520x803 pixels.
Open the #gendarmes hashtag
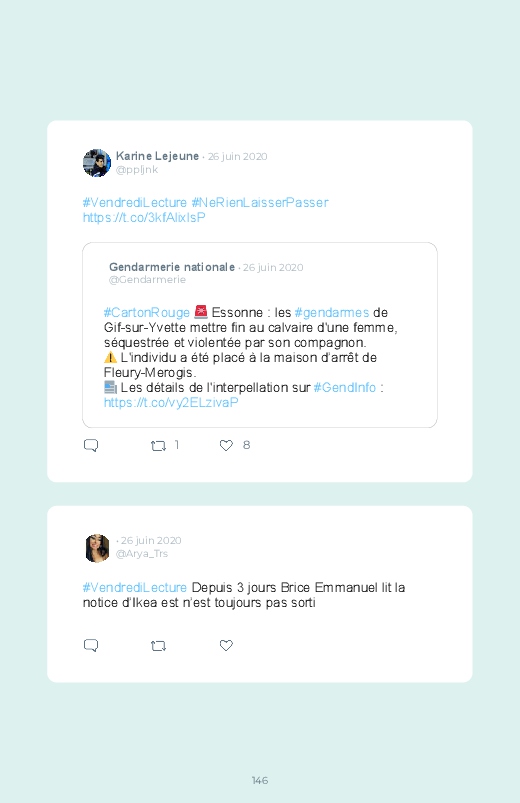pos(332,312)
